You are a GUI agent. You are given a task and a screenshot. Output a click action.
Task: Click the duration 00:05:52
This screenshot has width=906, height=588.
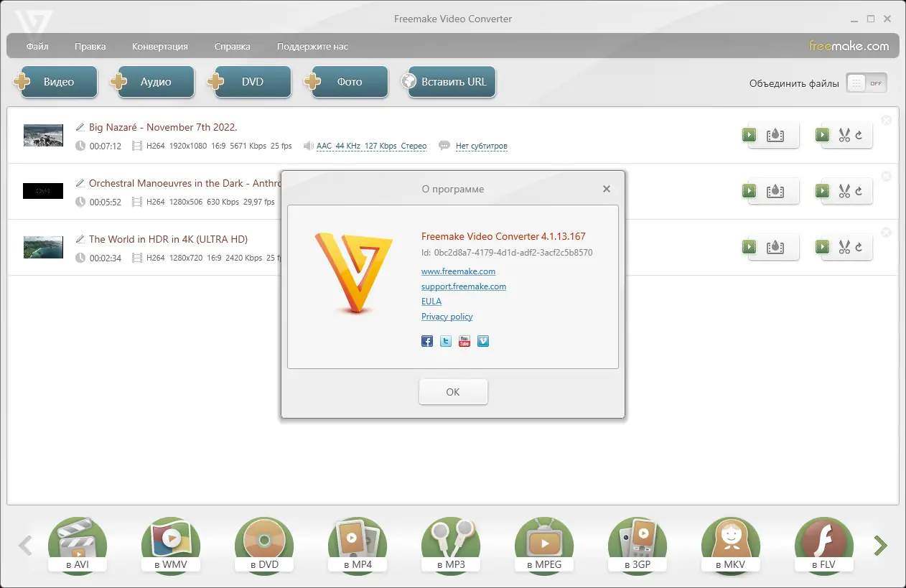click(x=106, y=202)
